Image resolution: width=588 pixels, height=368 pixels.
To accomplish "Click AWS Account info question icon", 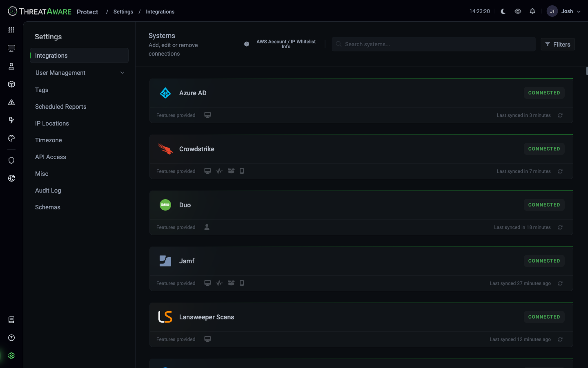I will (x=247, y=44).
